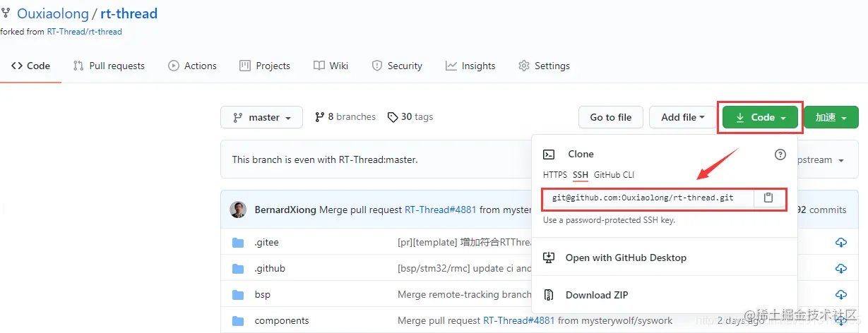Screen dimensions: 868x333
Task: Click the SSH clone URL field
Action: [x=648, y=198]
